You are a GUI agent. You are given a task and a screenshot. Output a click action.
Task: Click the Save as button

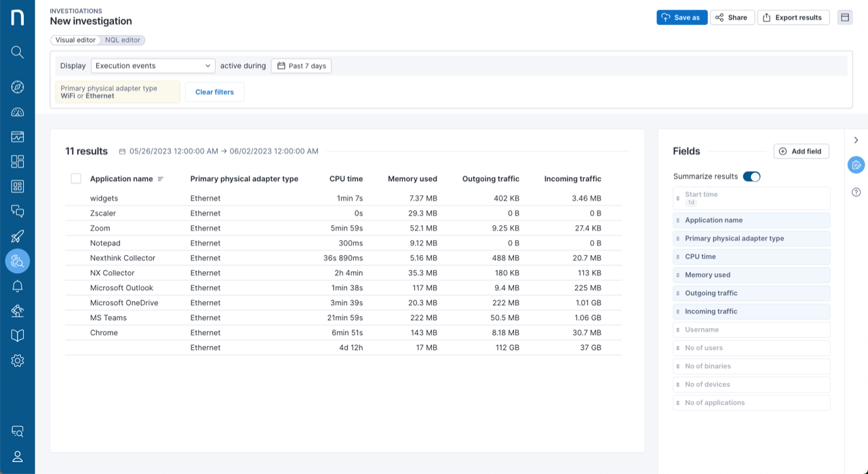pyautogui.click(x=682, y=18)
